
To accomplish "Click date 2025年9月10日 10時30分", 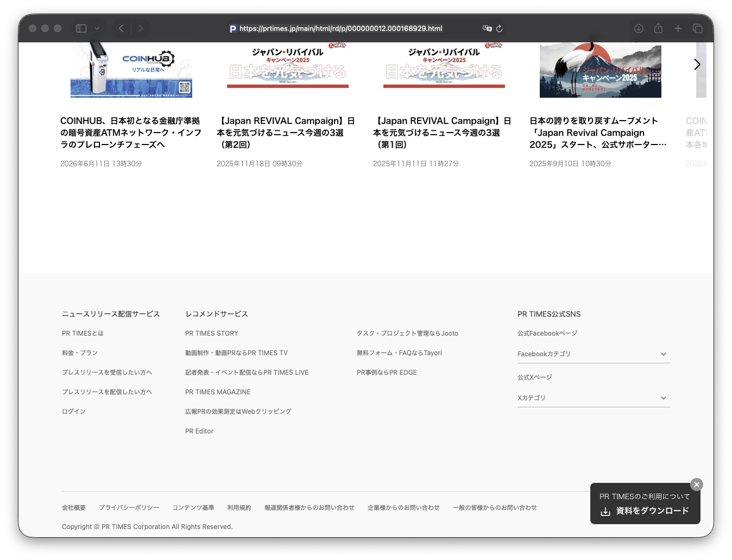I will click(x=570, y=163).
